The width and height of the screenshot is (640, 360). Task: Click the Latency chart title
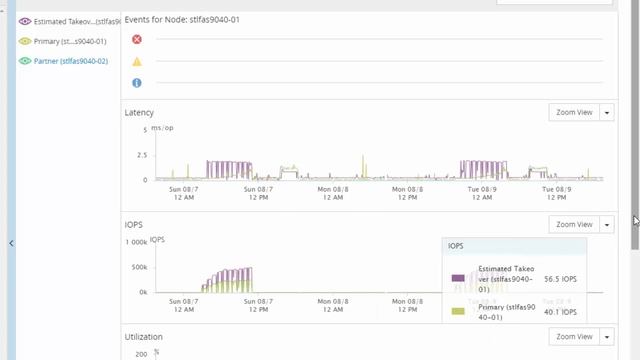click(x=139, y=113)
